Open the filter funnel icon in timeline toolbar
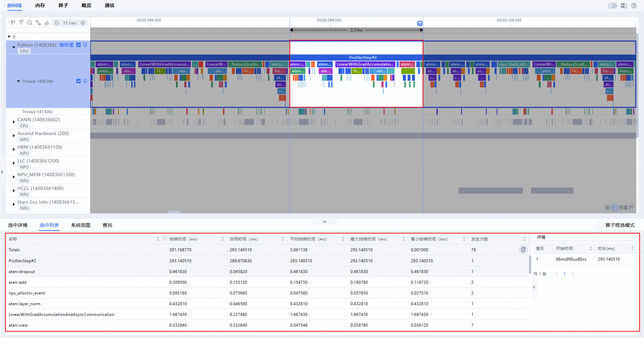The image size is (644, 338). coord(21,23)
